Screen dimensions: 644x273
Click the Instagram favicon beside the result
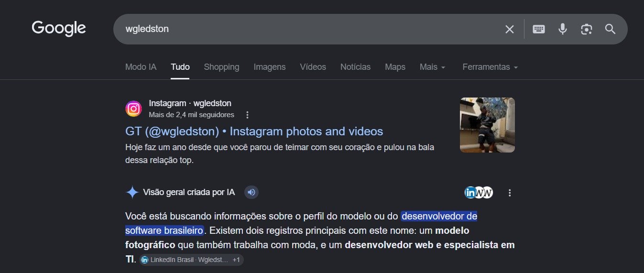coord(134,109)
